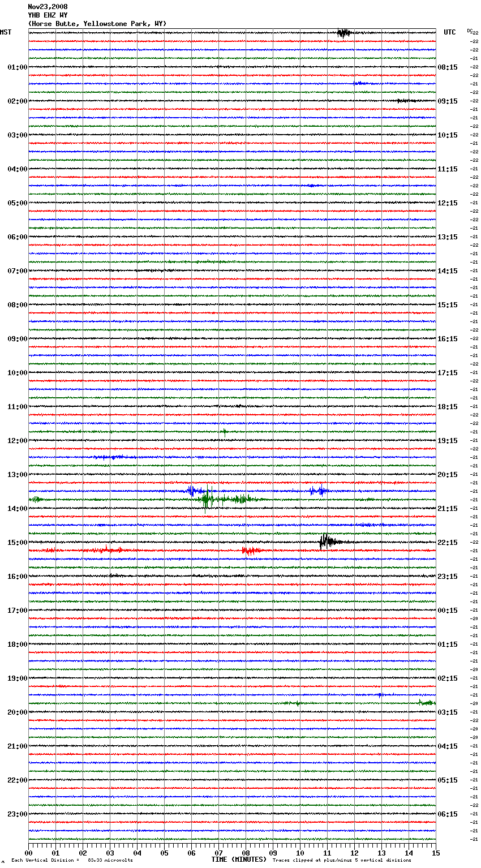This screenshot has height=868, width=481.
Task: Click the TIME (MINUTES) axis title
Action: pyautogui.click(x=239, y=860)
